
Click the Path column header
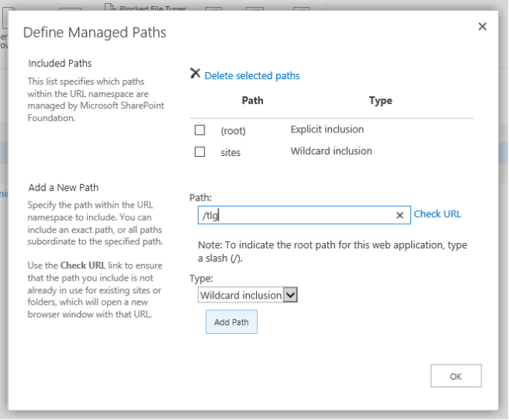tap(252, 101)
